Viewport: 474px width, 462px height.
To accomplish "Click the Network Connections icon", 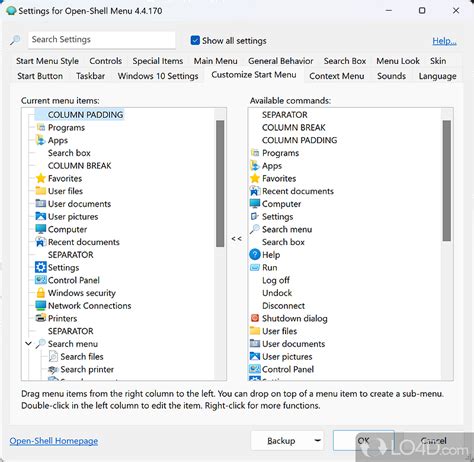I will click(x=41, y=305).
